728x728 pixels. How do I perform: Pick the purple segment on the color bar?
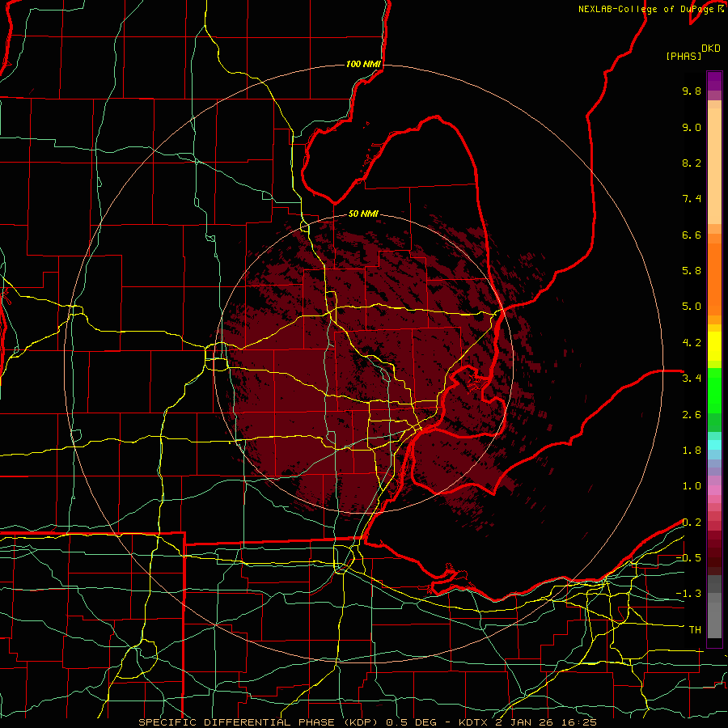tap(714, 81)
